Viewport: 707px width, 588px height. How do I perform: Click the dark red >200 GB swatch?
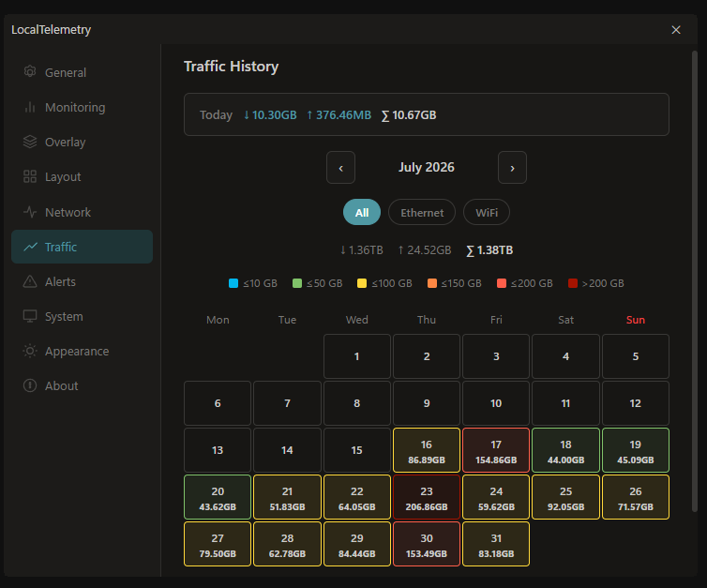(573, 283)
